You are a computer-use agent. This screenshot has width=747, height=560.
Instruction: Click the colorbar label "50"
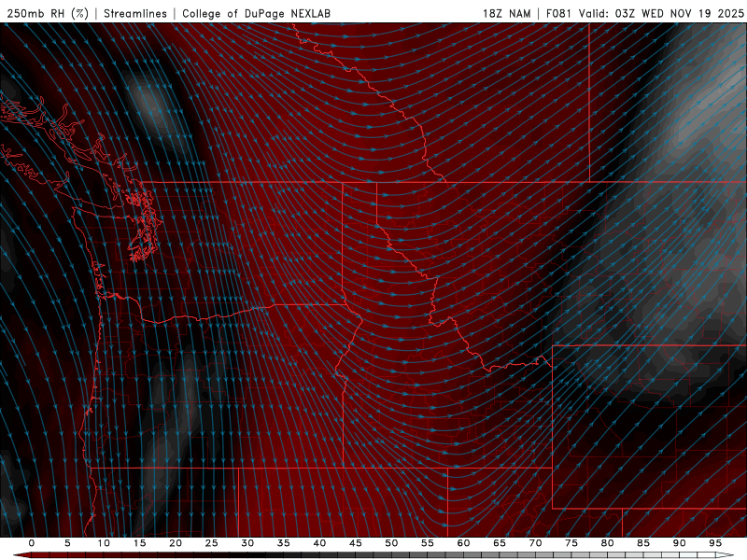tap(391, 543)
